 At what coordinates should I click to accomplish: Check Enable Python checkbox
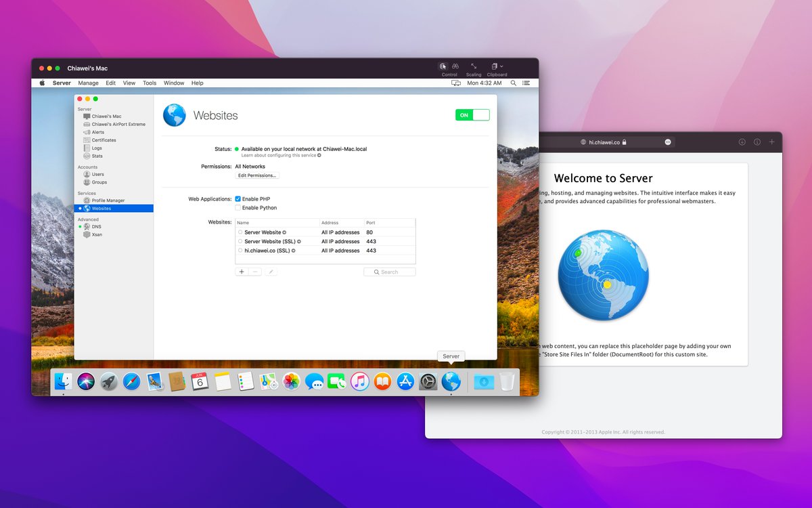(x=238, y=208)
